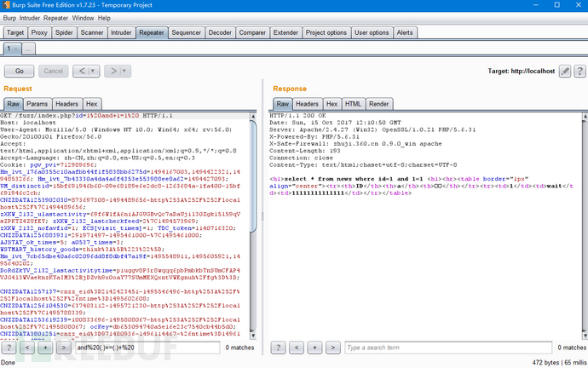Switch to the Extender tab
The width and height of the screenshot is (588, 368).
coord(285,32)
